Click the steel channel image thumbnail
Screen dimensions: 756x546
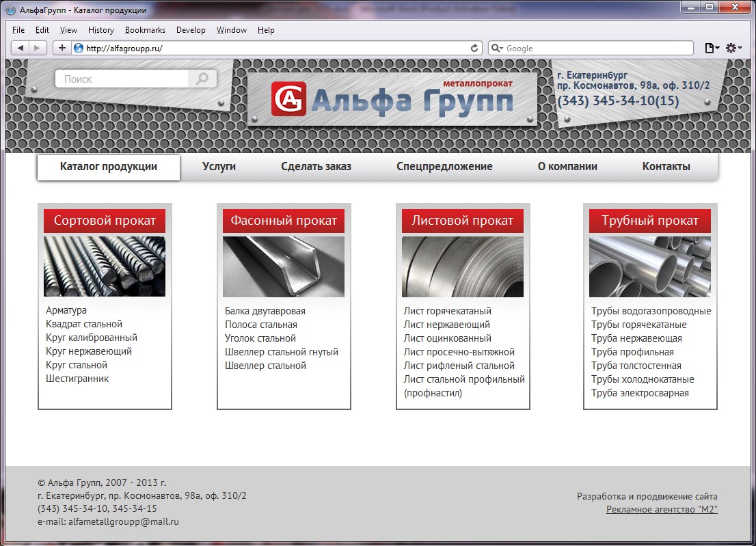click(284, 267)
